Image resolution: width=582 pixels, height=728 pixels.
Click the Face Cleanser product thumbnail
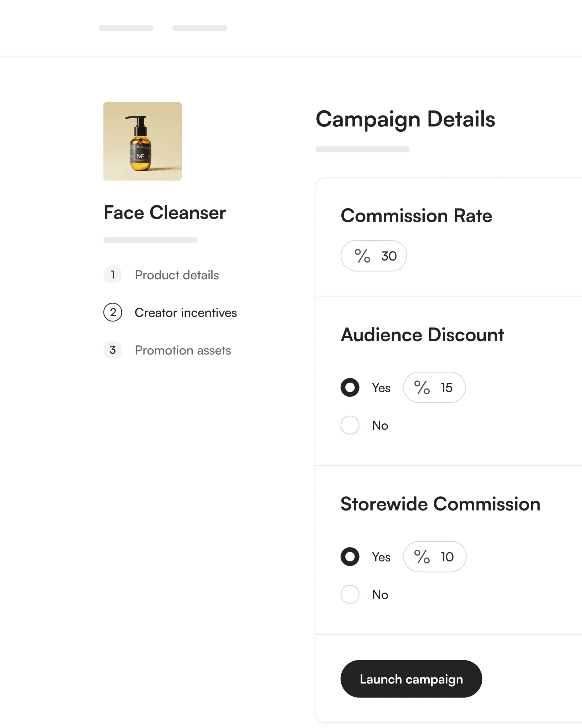pos(142,141)
